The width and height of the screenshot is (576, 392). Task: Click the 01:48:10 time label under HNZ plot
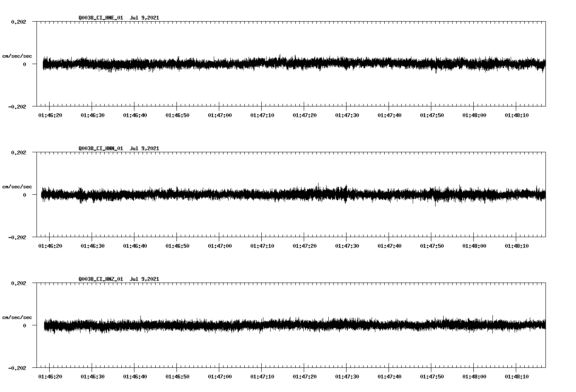(x=517, y=377)
